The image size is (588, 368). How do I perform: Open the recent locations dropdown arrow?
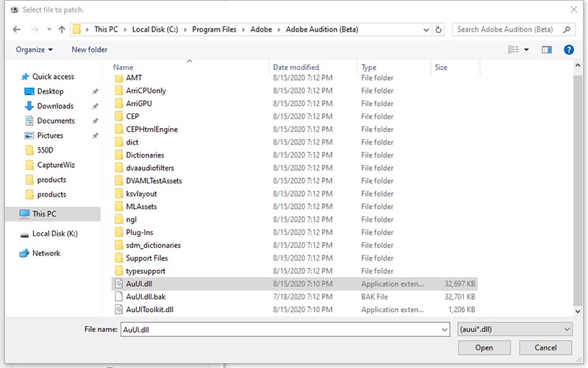[x=49, y=29]
